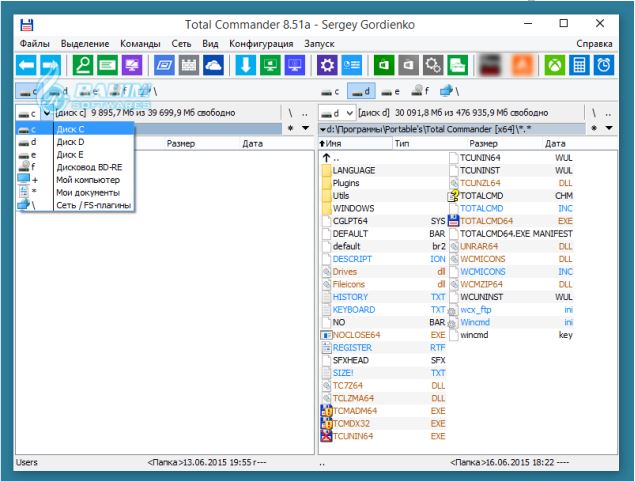Click the Дата column header in left panel
The height and width of the screenshot is (481, 635).
(x=252, y=144)
